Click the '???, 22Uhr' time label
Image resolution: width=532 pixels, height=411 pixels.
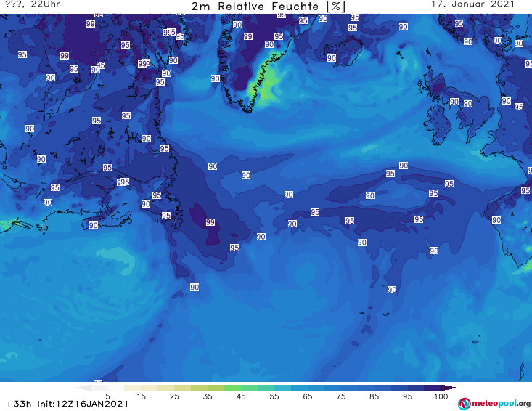coord(33,4)
